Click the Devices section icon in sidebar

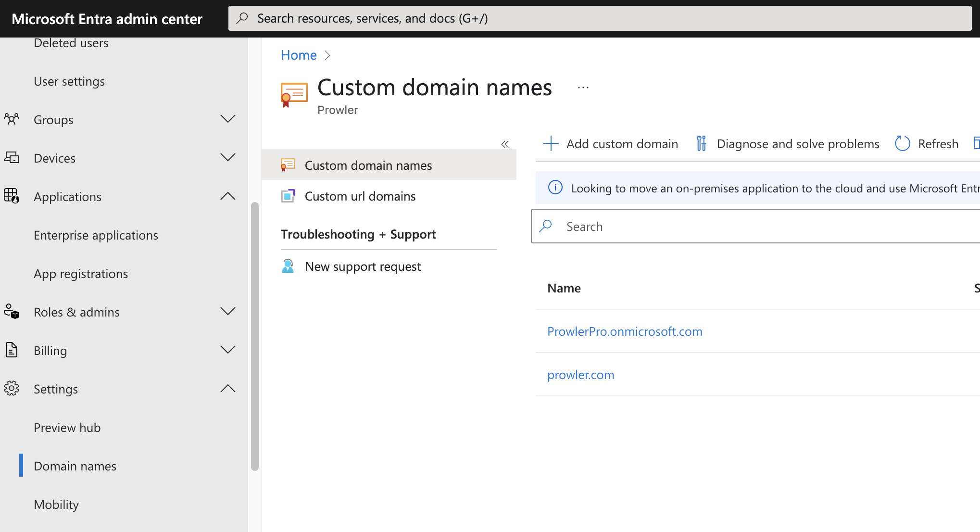click(x=12, y=157)
